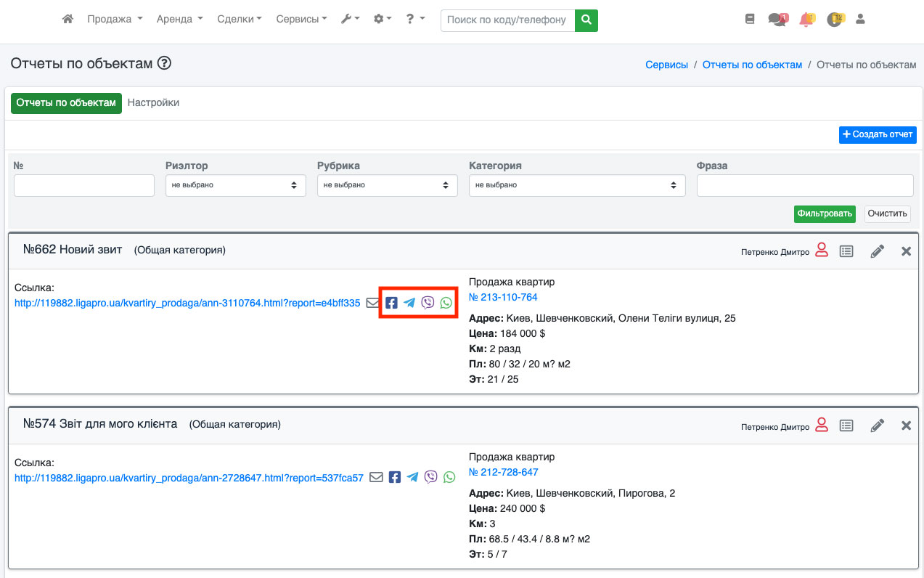Expand the Категория dropdown filter

pyautogui.click(x=577, y=185)
